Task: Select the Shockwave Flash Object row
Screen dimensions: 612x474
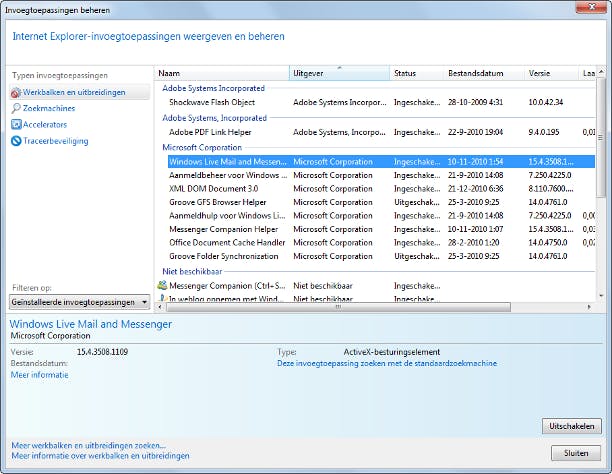Action: click(381, 102)
